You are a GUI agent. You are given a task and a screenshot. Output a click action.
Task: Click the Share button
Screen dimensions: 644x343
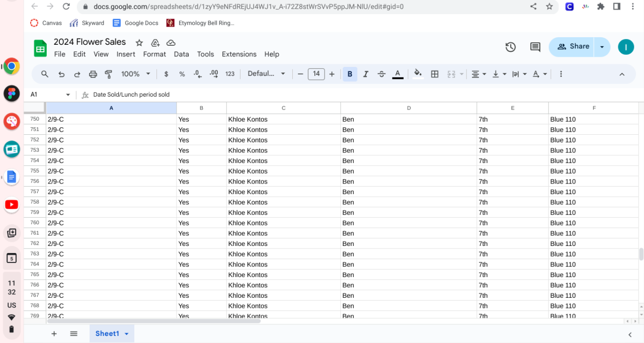click(x=573, y=47)
